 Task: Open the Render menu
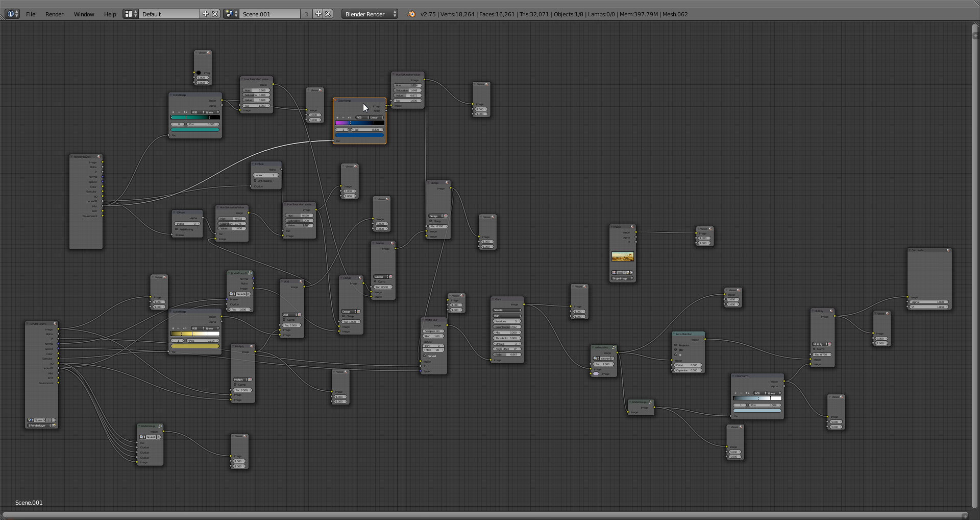click(x=54, y=14)
